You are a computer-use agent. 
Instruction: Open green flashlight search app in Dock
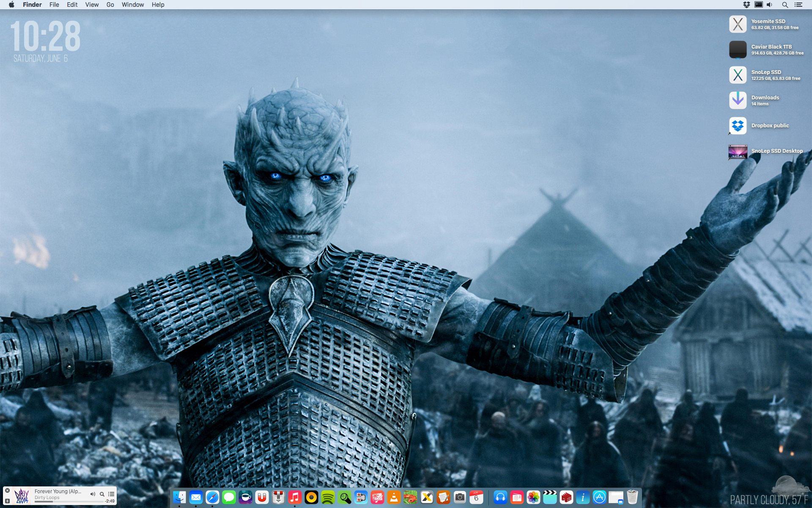coord(344,497)
